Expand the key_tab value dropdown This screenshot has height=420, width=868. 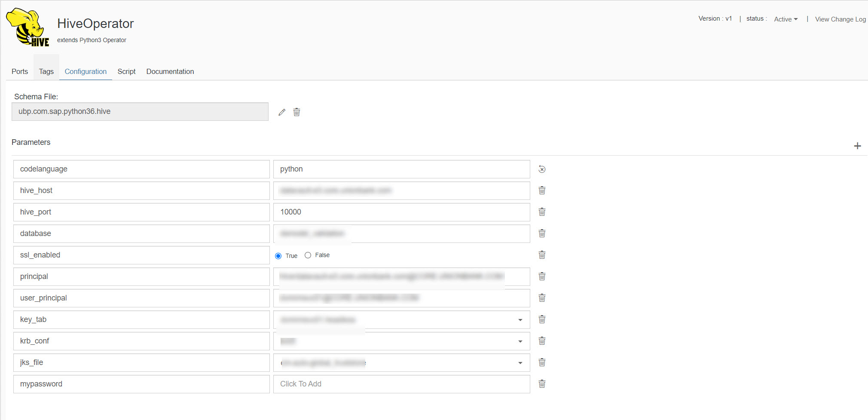click(x=520, y=320)
